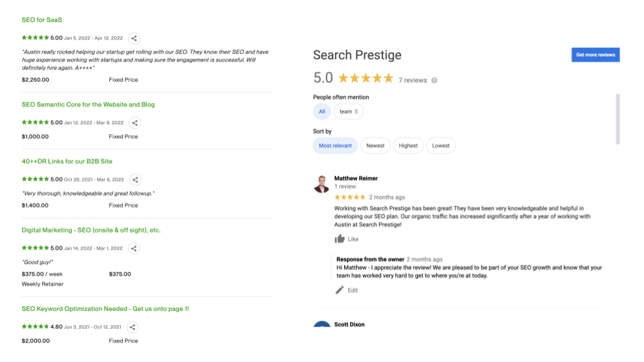Image resolution: width=644 pixels, height=362 pixels.
Task: Open Matthew Reimer's profile name
Action: tap(356, 178)
